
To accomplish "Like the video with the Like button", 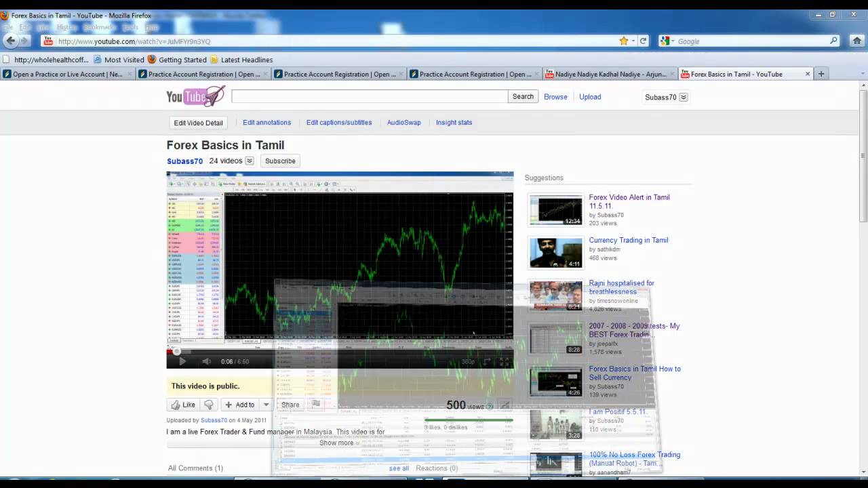I will [x=183, y=405].
